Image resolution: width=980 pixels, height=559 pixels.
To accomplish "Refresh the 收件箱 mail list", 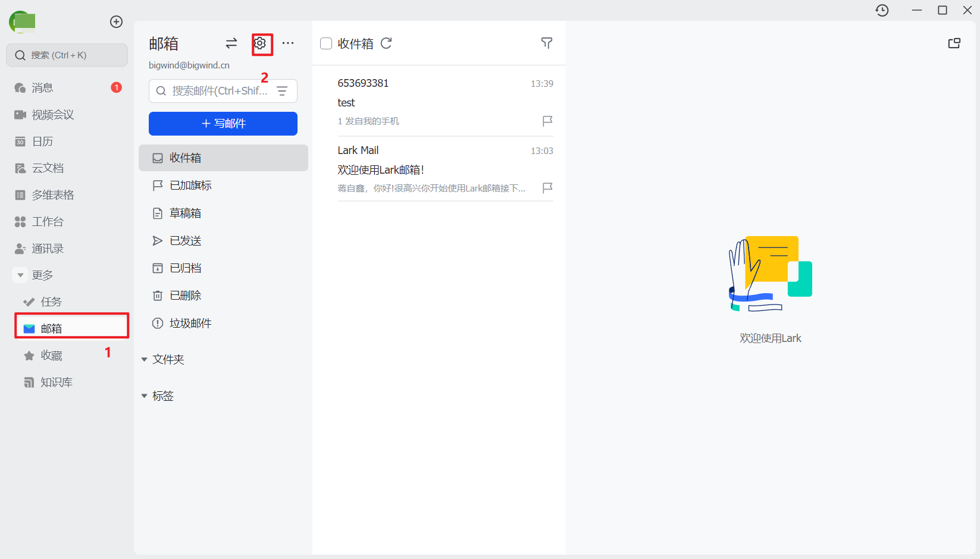I will coord(386,43).
